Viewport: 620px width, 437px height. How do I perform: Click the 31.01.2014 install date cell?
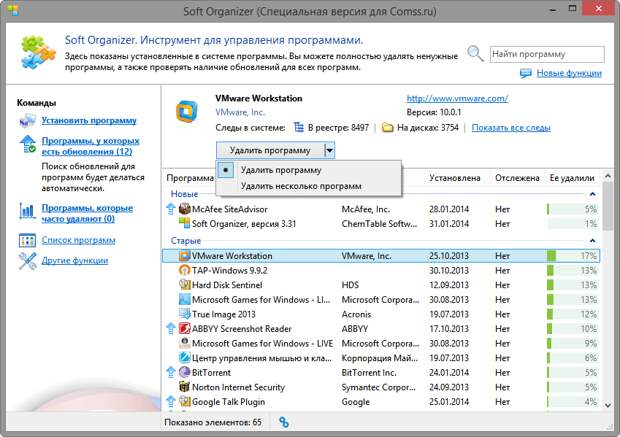point(449,224)
